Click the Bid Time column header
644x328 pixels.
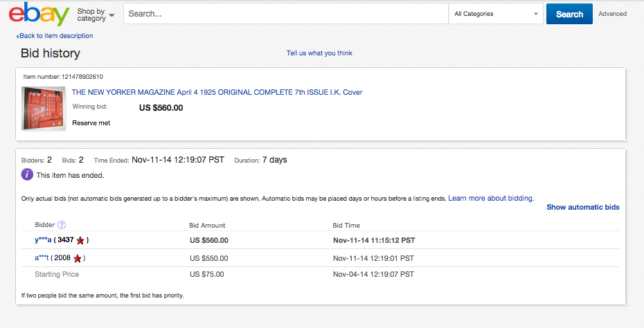(x=346, y=226)
